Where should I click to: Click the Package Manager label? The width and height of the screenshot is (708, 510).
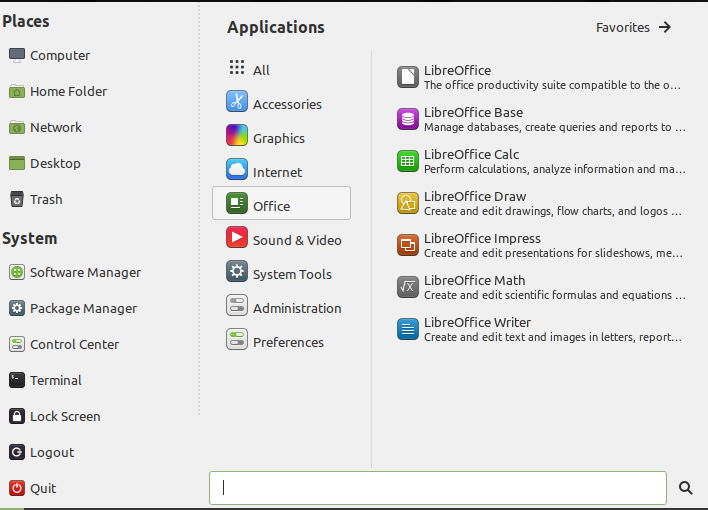(83, 309)
